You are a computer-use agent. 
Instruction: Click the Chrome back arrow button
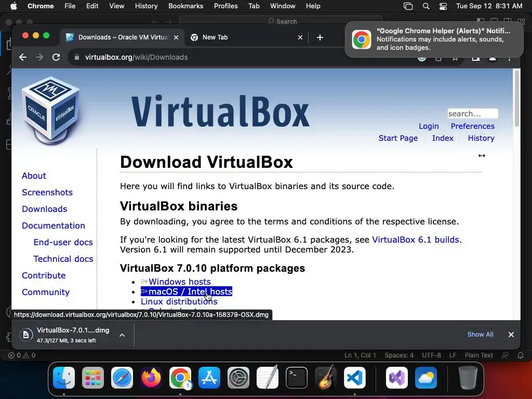(x=23, y=57)
